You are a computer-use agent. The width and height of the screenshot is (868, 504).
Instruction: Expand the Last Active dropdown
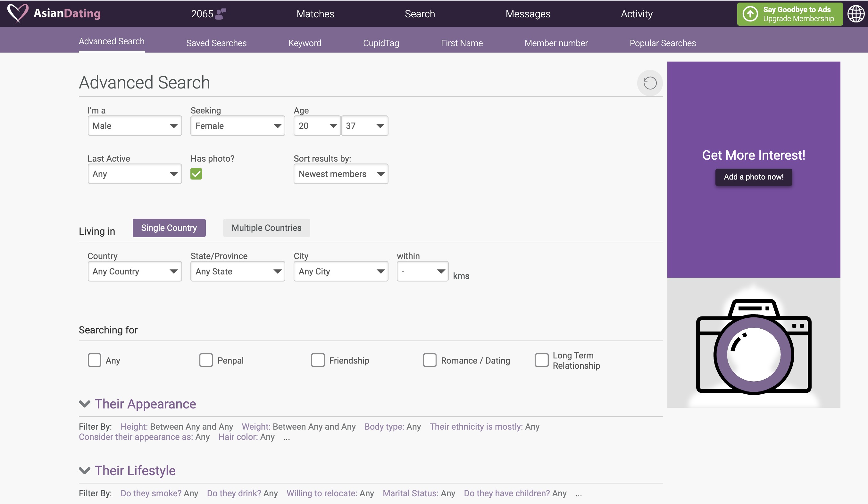pos(135,174)
